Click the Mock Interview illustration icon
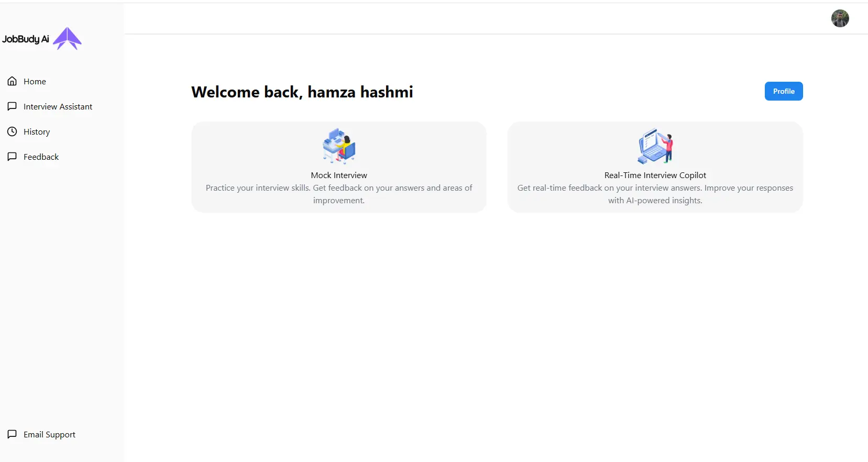This screenshot has width=868, height=462. point(339,146)
